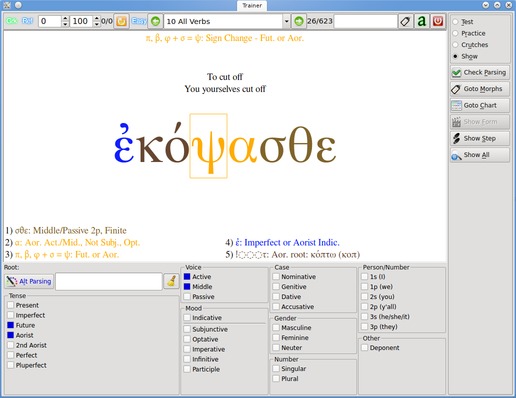Viewport: 516px width, 398px height.
Task: Advance to next word with green right arrow
Action: (299, 21)
